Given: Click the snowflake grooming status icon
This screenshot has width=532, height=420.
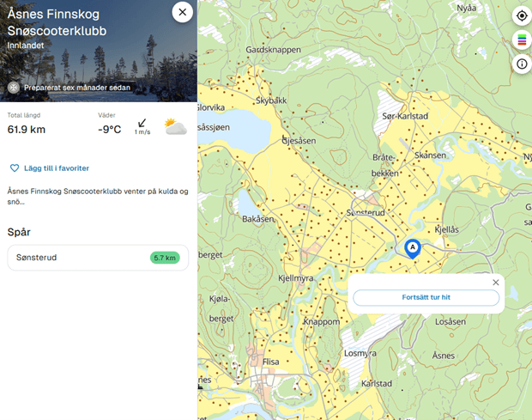Looking at the screenshot, I should click(14, 88).
